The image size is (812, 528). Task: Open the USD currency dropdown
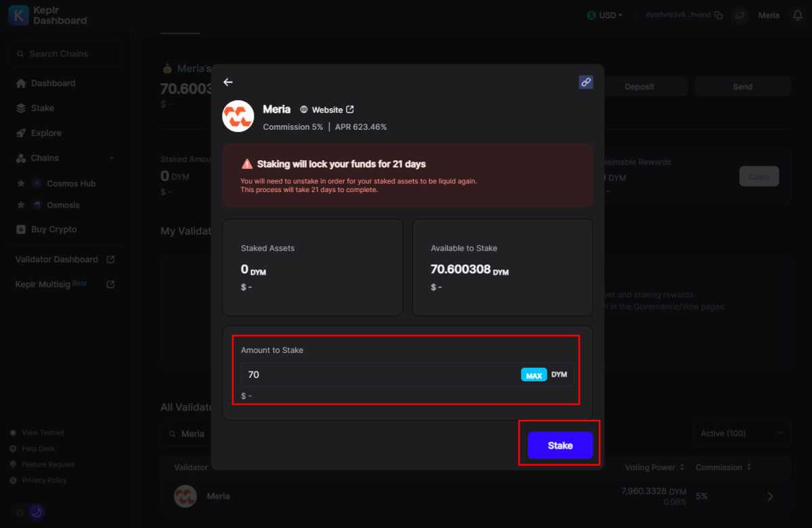pos(605,15)
